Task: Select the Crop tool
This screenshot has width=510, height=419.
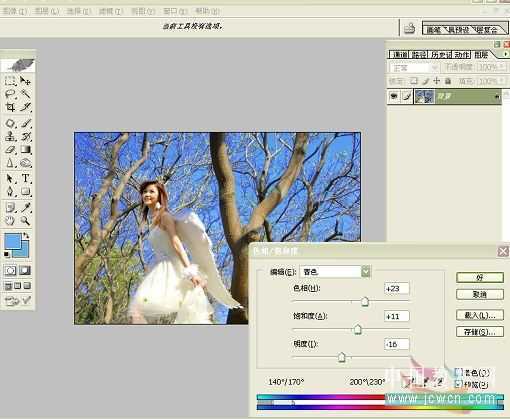Action: tap(10, 107)
